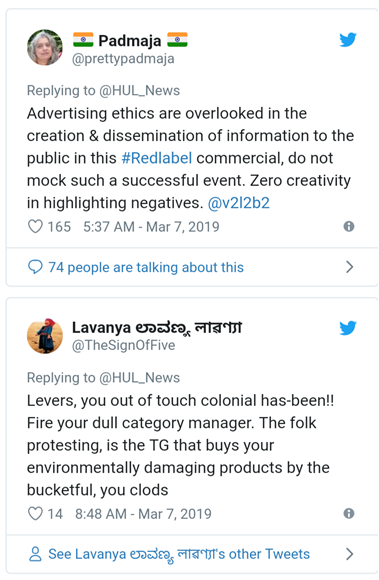Open the info icon on Lavanya's tweet
Screen dimensions: 379x580
[349, 513]
